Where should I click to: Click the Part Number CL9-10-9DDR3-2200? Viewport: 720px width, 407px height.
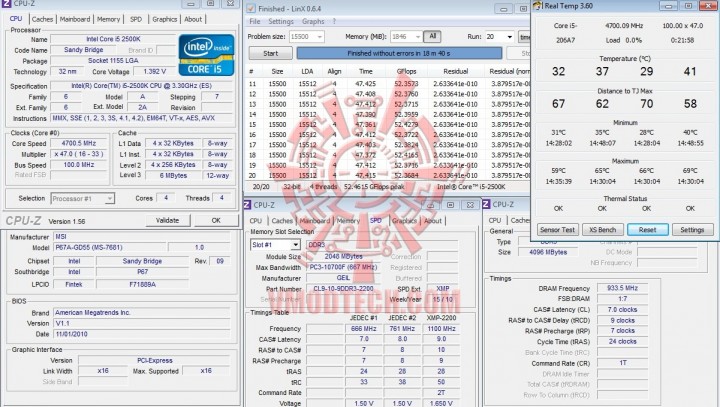343,289
